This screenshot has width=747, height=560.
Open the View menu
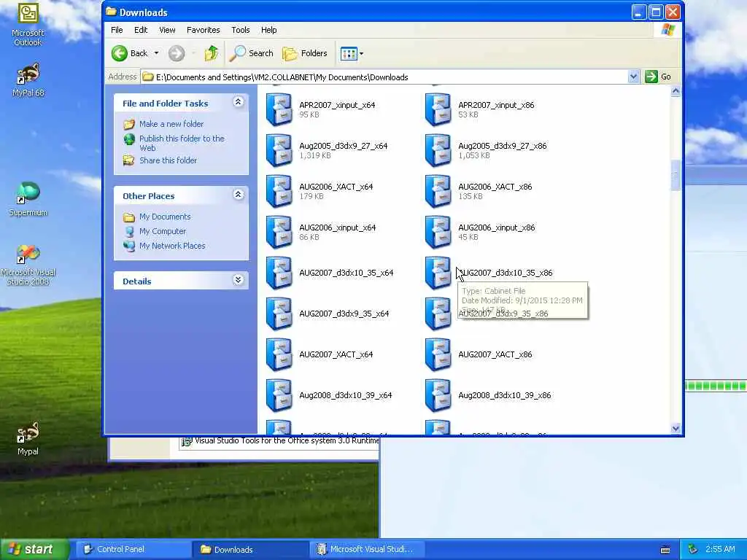(167, 30)
